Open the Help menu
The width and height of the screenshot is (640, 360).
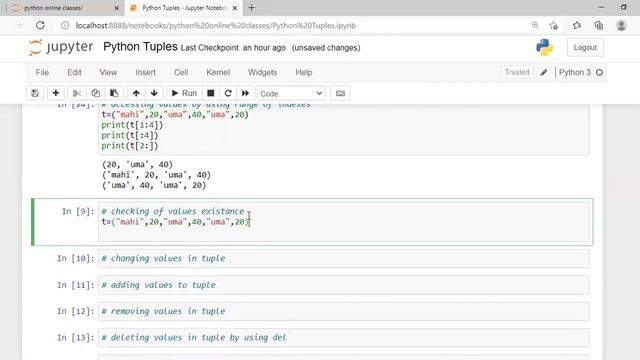(304, 72)
